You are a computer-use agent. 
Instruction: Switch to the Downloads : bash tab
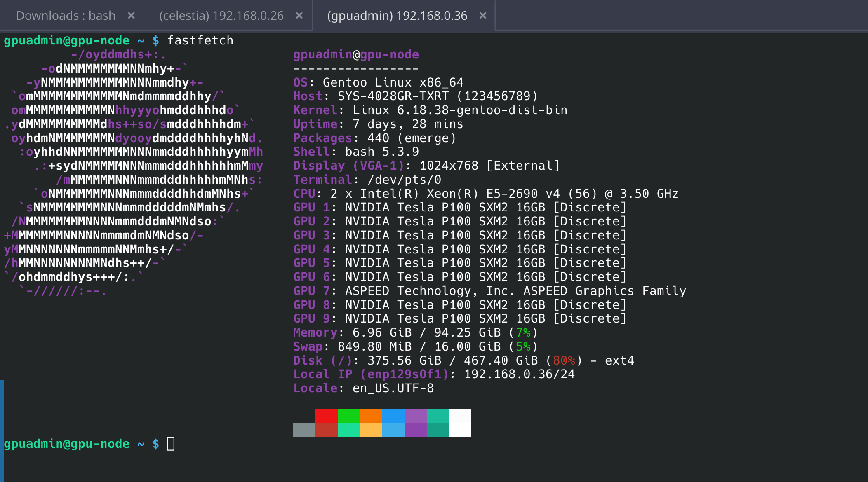coord(66,16)
